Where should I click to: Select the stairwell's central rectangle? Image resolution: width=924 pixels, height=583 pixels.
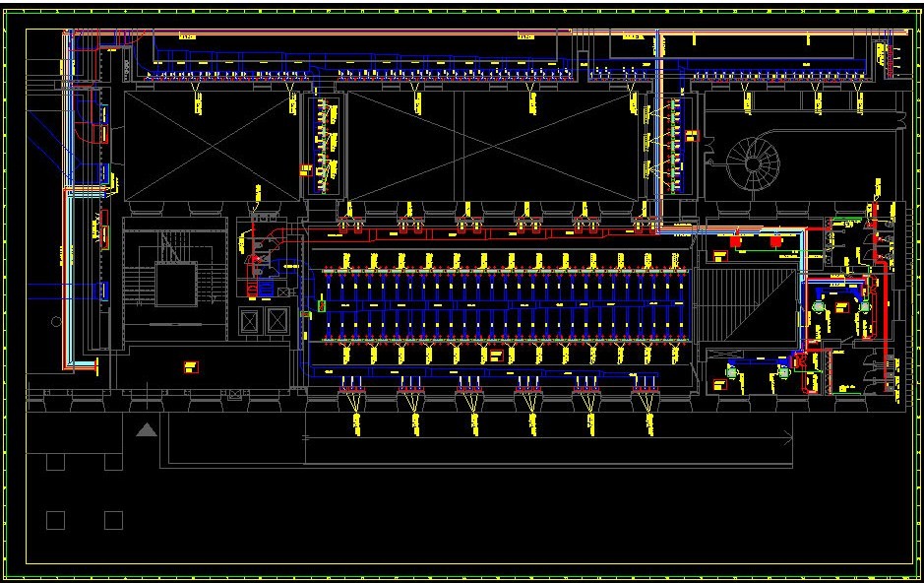tap(178, 285)
